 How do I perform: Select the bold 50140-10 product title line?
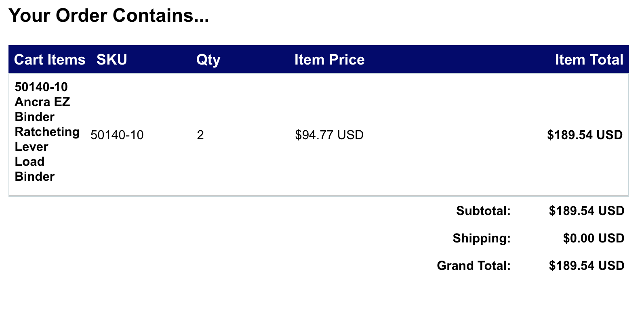[41, 87]
